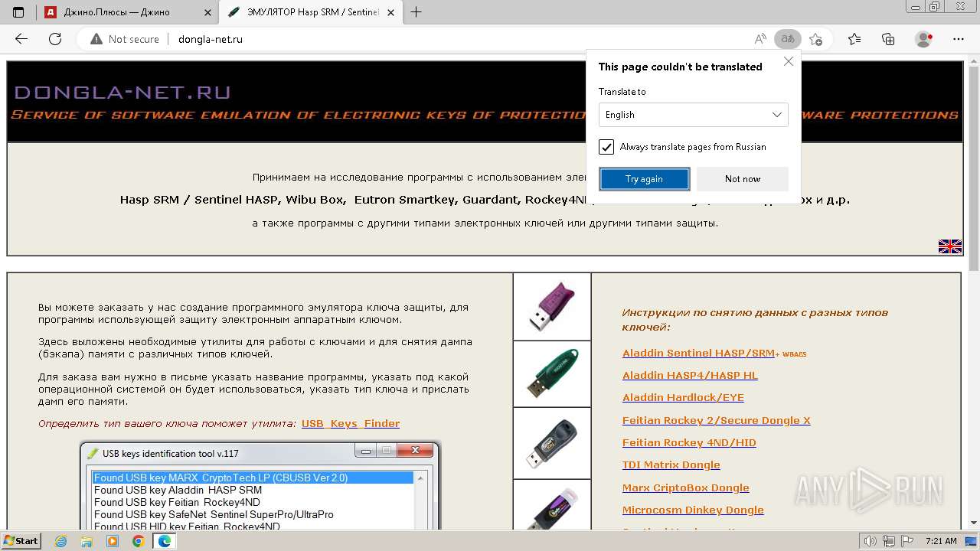Open the Aladdin Sentinel HASP/SRM link
This screenshot has height=551, width=980.
click(x=698, y=353)
